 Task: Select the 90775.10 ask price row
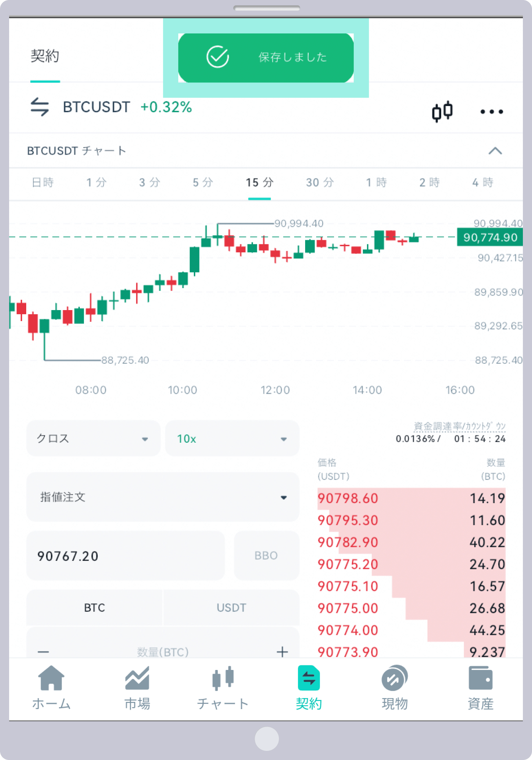412,586
